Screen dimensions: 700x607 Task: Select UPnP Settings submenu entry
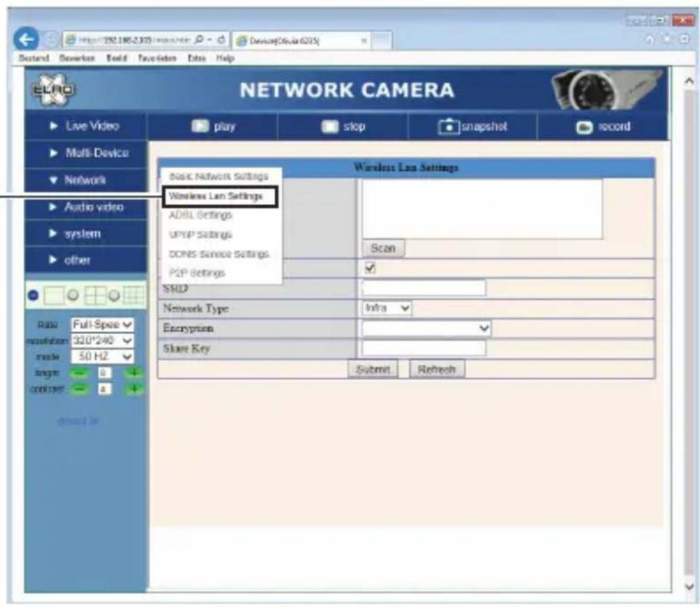200,234
